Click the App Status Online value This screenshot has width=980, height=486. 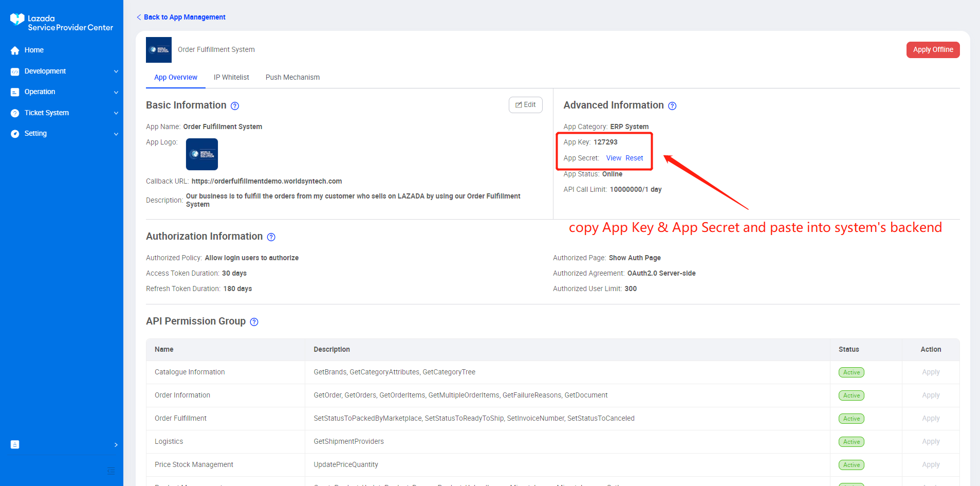[612, 174]
